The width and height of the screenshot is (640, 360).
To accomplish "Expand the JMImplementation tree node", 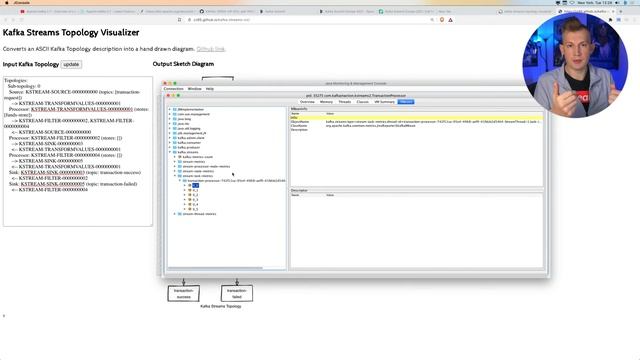I will (x=170, y=109).
